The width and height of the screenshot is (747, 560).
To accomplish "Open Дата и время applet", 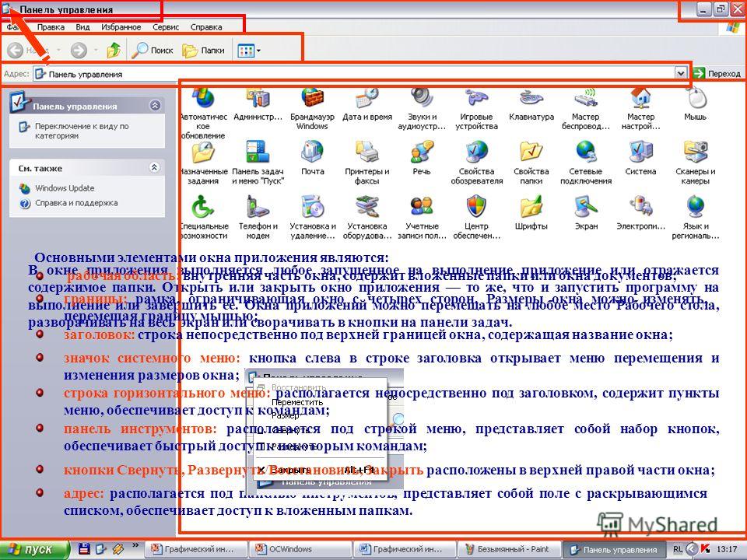I will [366, 99].
